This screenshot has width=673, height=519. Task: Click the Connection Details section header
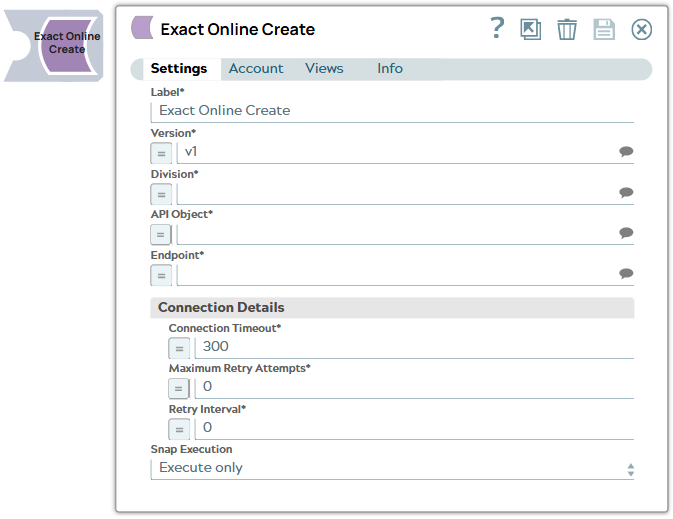coord(392,308)
